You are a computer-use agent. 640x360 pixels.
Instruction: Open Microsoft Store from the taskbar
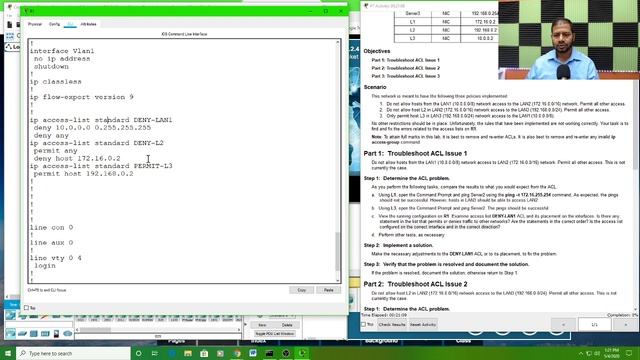[204, 353]
